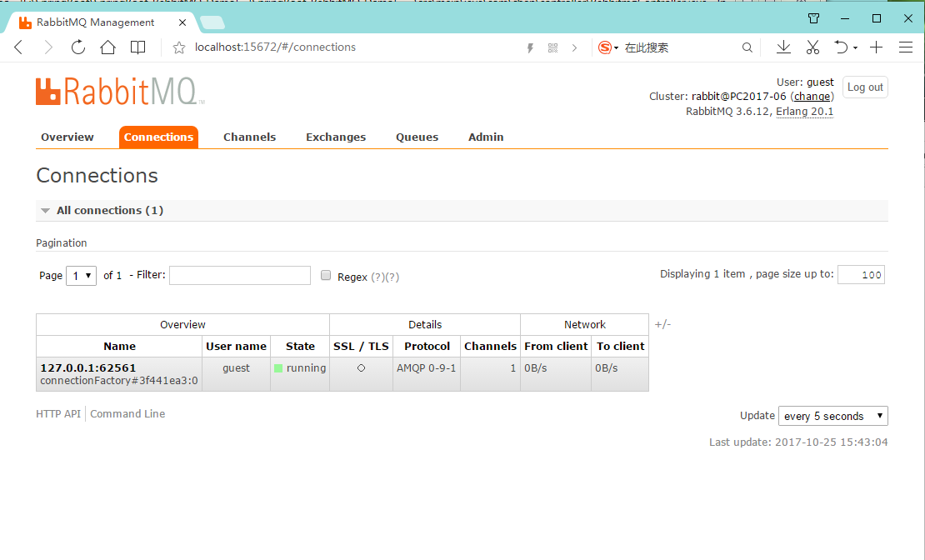Sort by the To client column header
The width and height of the screenshot is (925, 560).
point(621,347)
